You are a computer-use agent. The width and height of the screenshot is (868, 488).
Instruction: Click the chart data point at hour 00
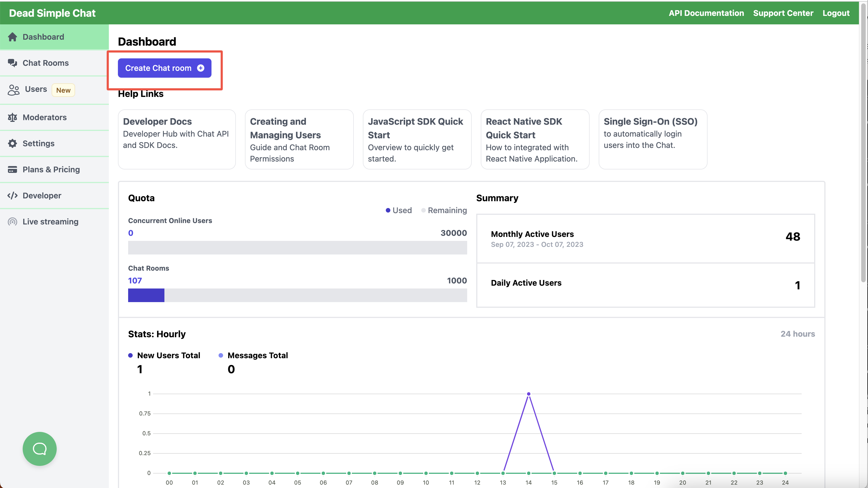tap(169, 473)
